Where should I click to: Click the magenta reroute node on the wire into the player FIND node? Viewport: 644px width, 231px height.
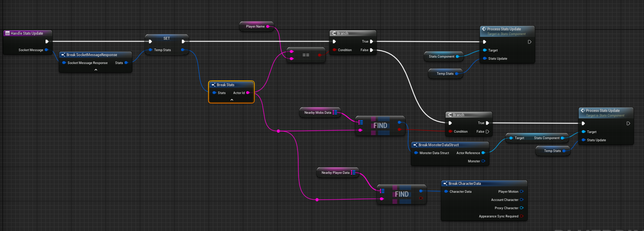click(x=317, y=200)
